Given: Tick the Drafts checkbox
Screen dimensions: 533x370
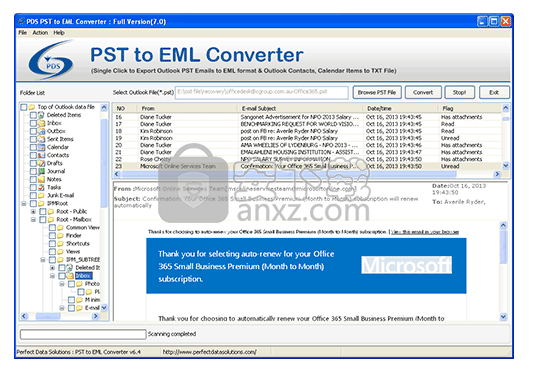Looking at the screenshot, I should [33, 163].
